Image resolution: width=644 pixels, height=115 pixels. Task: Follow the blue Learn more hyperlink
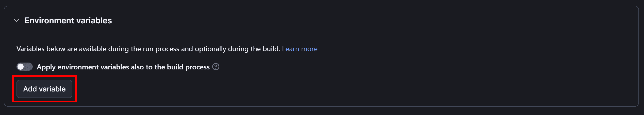[x=300, y=49]
